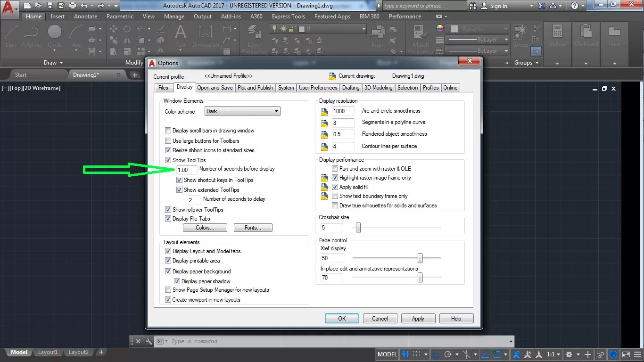644x362 pixels.
Task: Open the status bar Customization menu icon
Action: [x=637, y=354]
